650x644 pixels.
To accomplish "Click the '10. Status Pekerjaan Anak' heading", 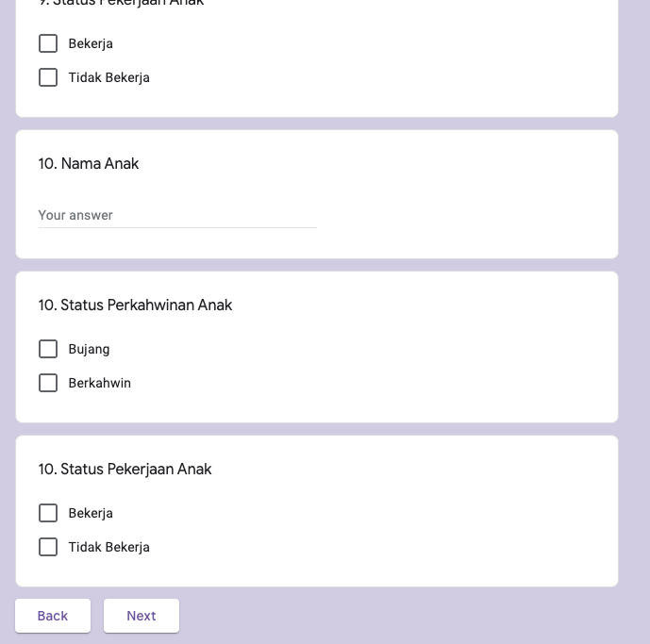I will click(125, 470).
